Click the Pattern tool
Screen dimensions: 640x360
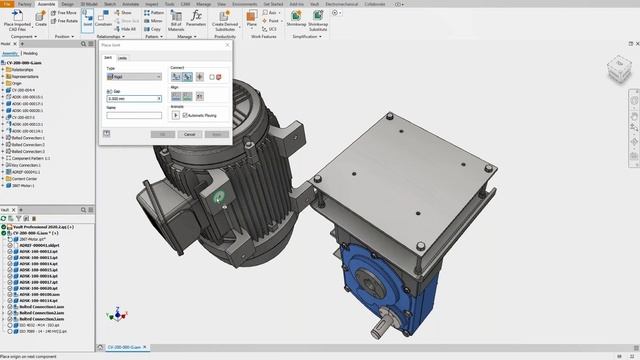154,13
